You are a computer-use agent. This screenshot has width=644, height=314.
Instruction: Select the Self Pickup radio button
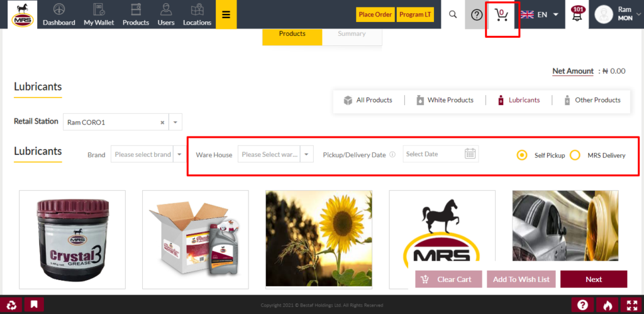pos(522,155)
